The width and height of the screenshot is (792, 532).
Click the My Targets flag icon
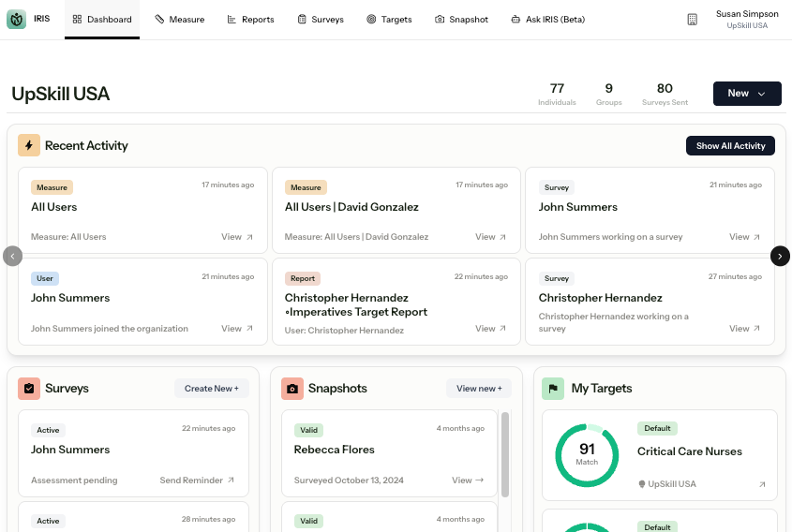click(x=553, y=389)
